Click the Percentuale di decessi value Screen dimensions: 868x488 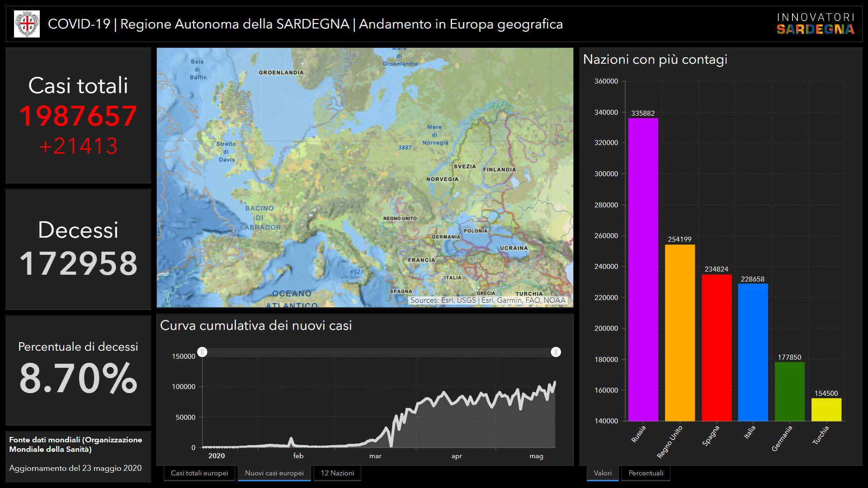[78, 378]
